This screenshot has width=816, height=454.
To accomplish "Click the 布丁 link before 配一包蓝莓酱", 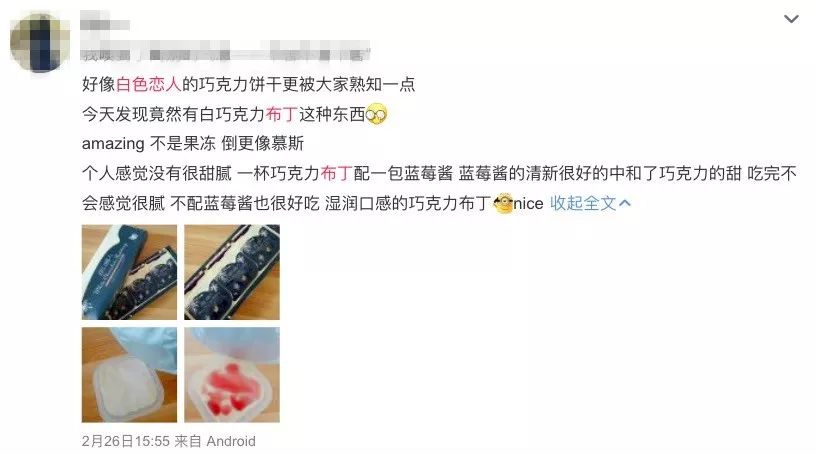I will point(337,173).
